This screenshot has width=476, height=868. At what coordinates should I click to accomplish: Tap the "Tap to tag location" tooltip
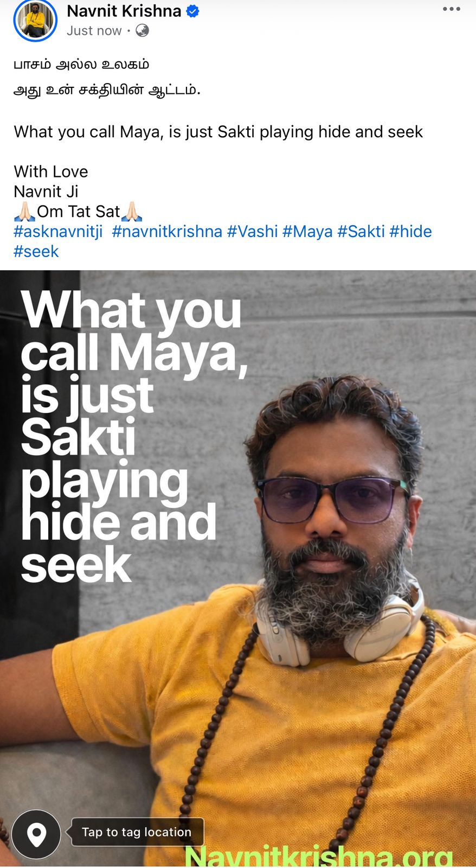(x=137, y=832)
